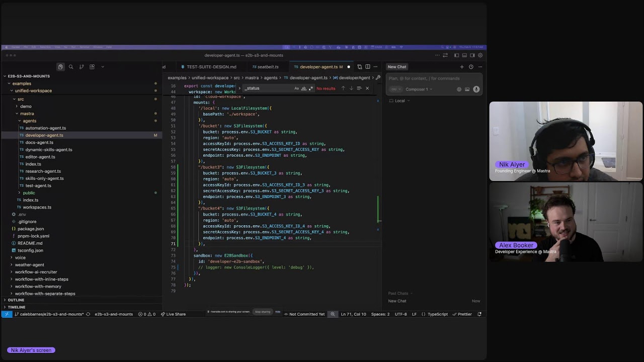Open the Local environment dropdown

(399, 101)
